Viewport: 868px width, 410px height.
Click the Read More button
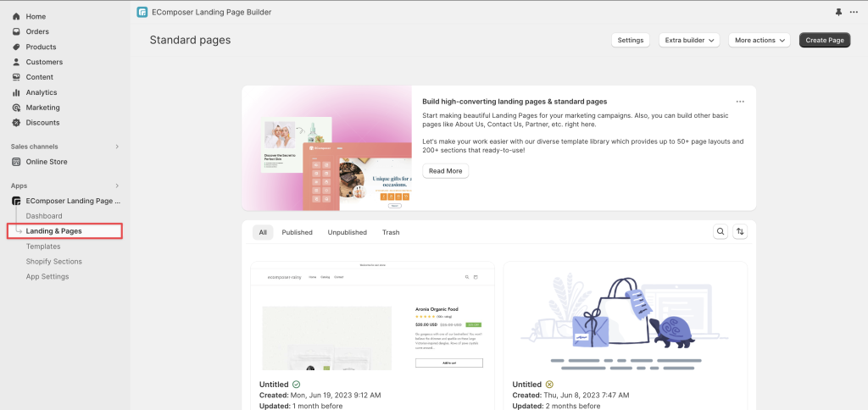tap(446, 171)
